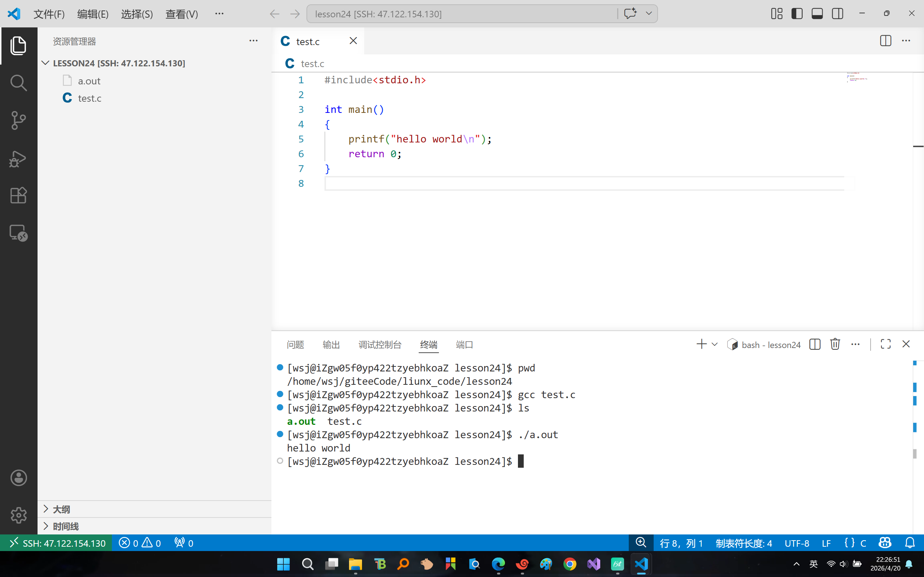Open the Run and Debug view

(x=18, y=158)
